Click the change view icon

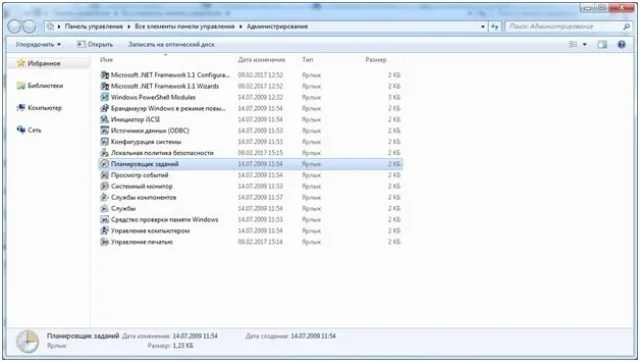(573, 44)
